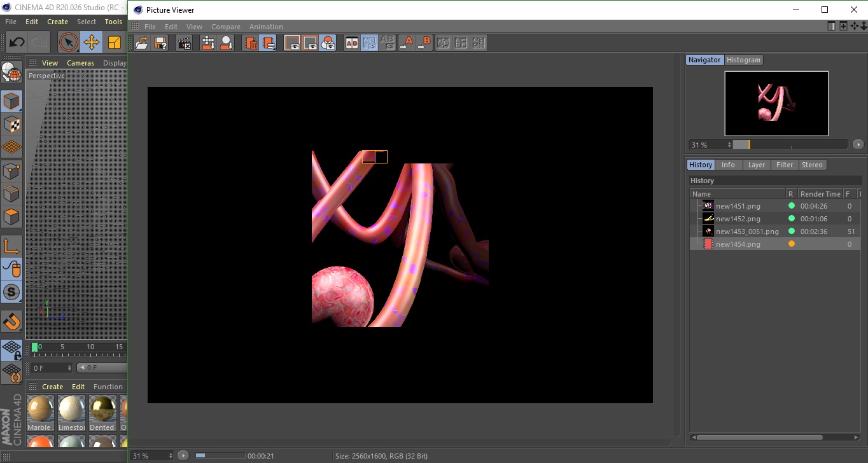The image size is (868, 463).
Task: Click the Open image folder icon
Action: pos(142,43)
